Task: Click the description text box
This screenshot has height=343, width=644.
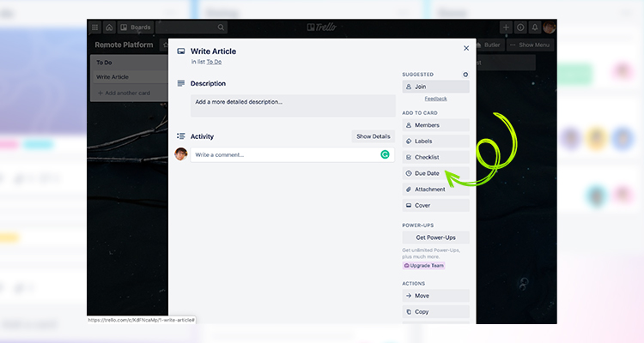Action: click(x=293, y=105)
